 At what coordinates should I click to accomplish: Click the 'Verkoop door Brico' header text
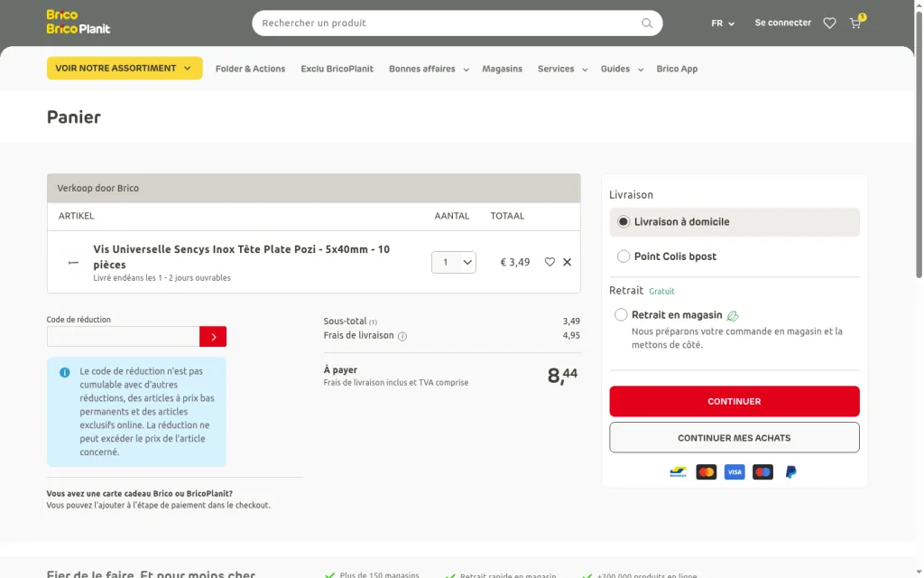click(97, 188)
